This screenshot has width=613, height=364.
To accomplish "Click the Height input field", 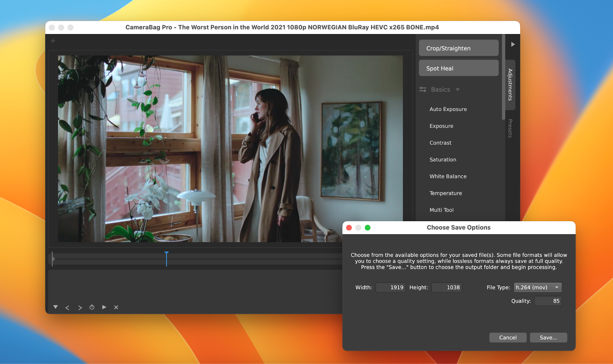I will pyautogui.click(x=447, y=287).
